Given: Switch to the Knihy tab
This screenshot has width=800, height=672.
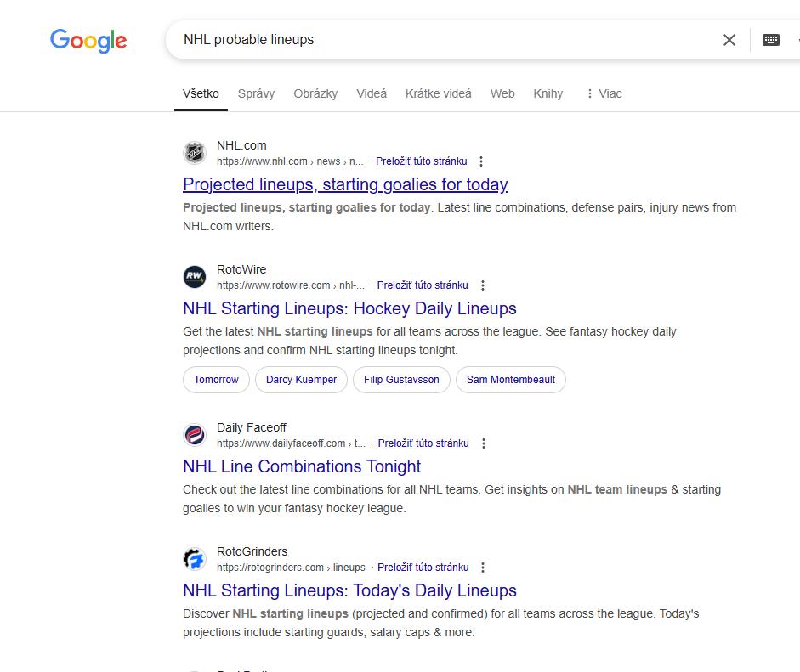Looking at the screenshot, I should pyautogui.click(x=548, y=93).
